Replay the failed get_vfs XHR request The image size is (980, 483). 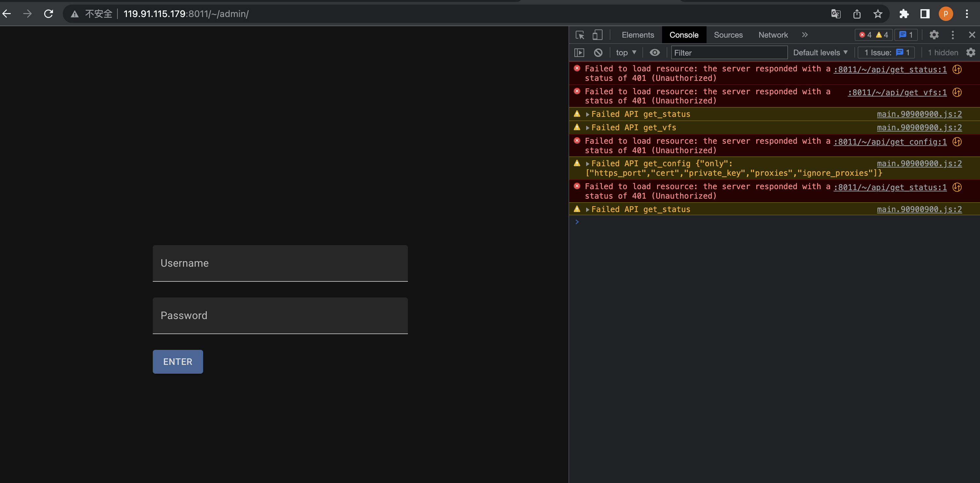point(957,92)
